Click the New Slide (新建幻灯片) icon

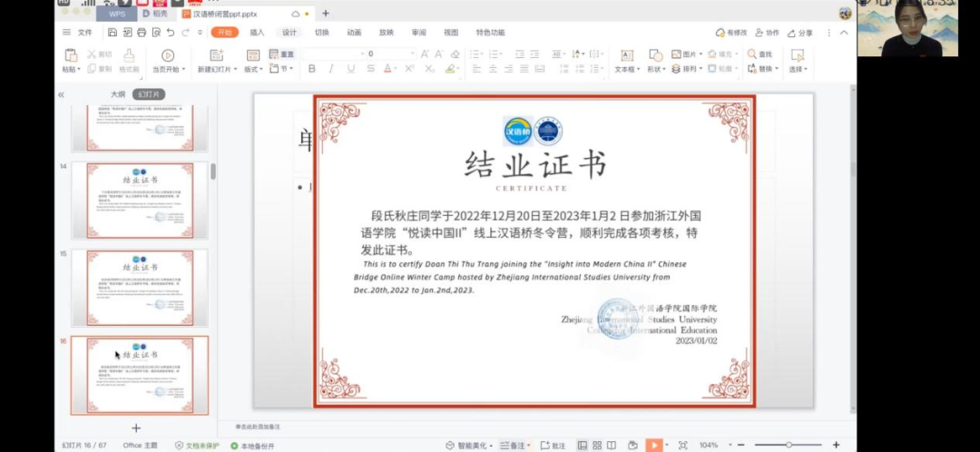tap(216, 55)
